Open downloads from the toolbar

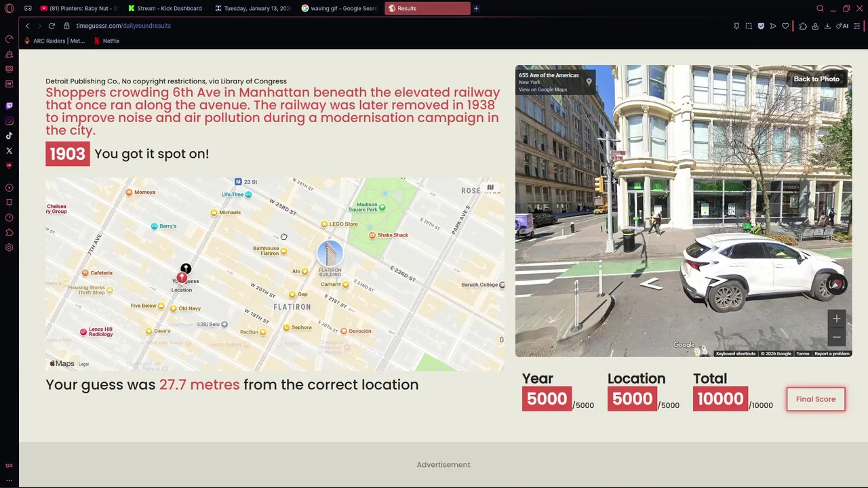click(827, 26)
